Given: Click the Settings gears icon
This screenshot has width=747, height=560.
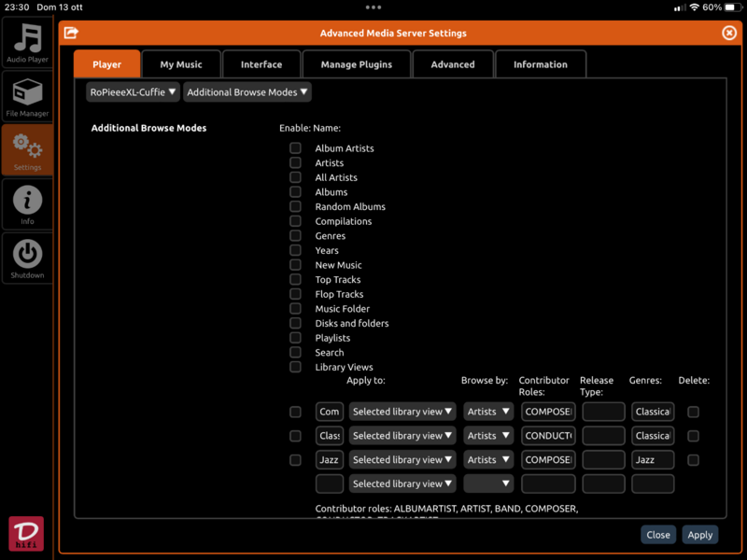Looking at the screenshot, I should [27, 149].
